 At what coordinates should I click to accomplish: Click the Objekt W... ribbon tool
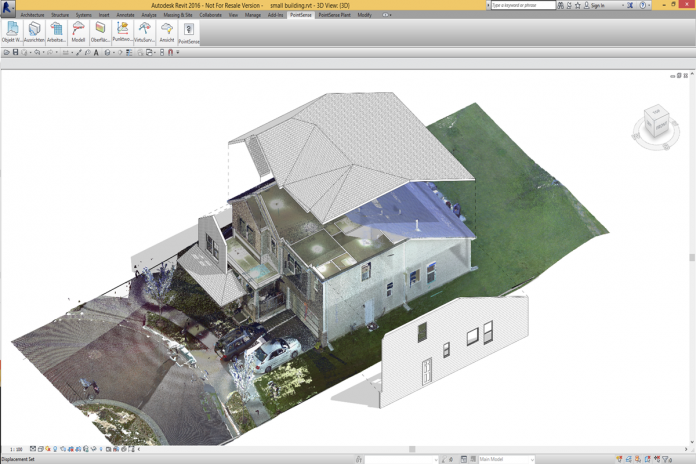[13, 32]
